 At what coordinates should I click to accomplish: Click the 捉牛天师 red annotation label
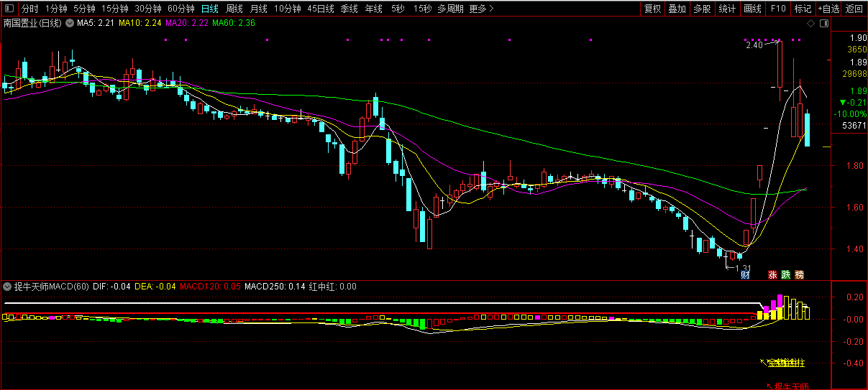point(791,386)
